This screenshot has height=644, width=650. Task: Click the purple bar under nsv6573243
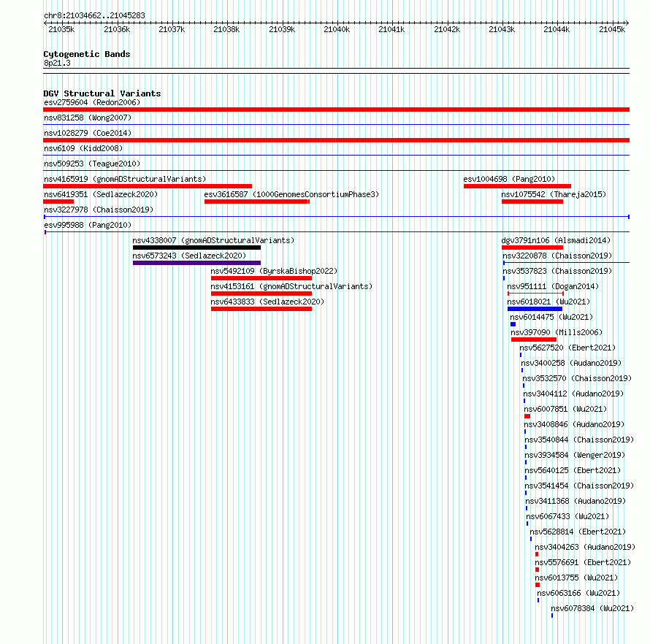coord(196,263)
